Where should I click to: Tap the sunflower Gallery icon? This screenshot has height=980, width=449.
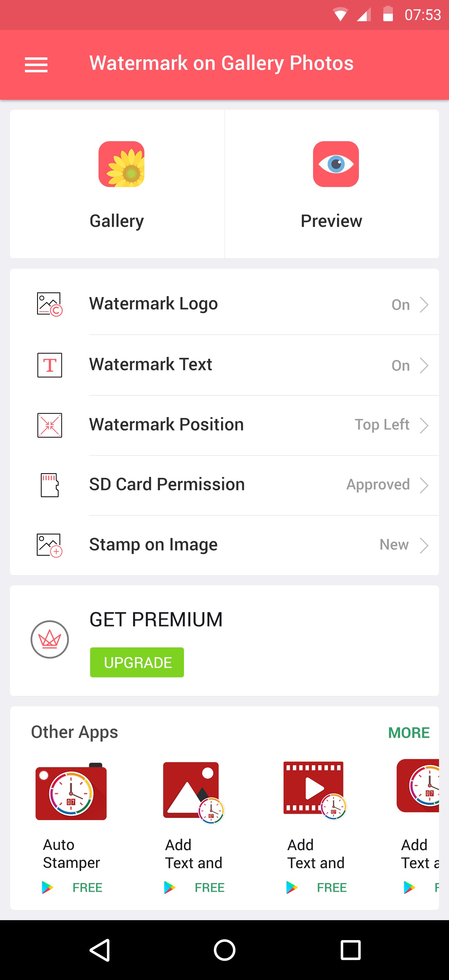tap(121, 164)
